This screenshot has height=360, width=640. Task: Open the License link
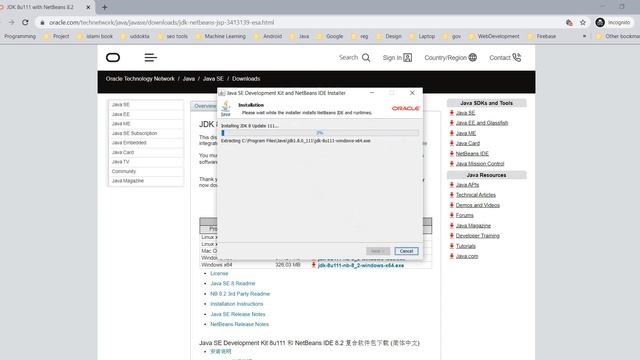point(219,273)
